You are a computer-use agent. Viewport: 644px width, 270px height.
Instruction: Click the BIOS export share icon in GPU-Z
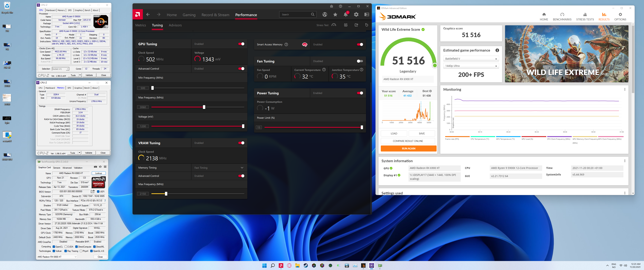(93, 191)
